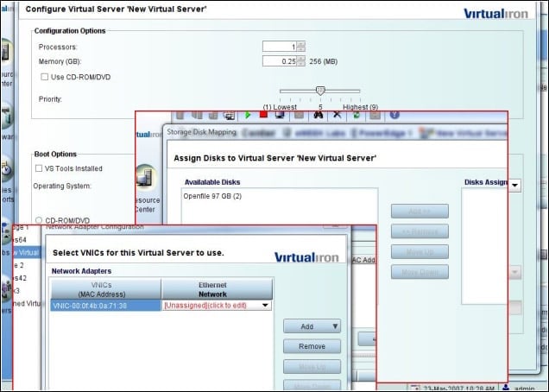This screenshot has width=549, height=392.
Task: Click the VNICs (MAC Address) column header
Action: pyautogui.click(x=105, y=289)
